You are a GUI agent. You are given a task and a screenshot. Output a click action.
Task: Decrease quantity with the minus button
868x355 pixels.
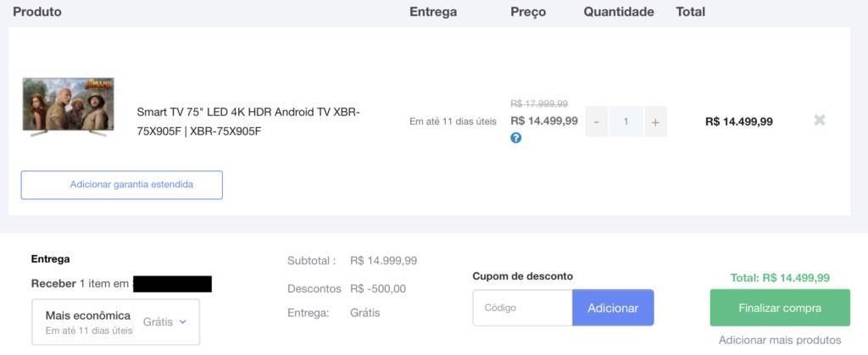pyautogui.click(x=596, y=122)
